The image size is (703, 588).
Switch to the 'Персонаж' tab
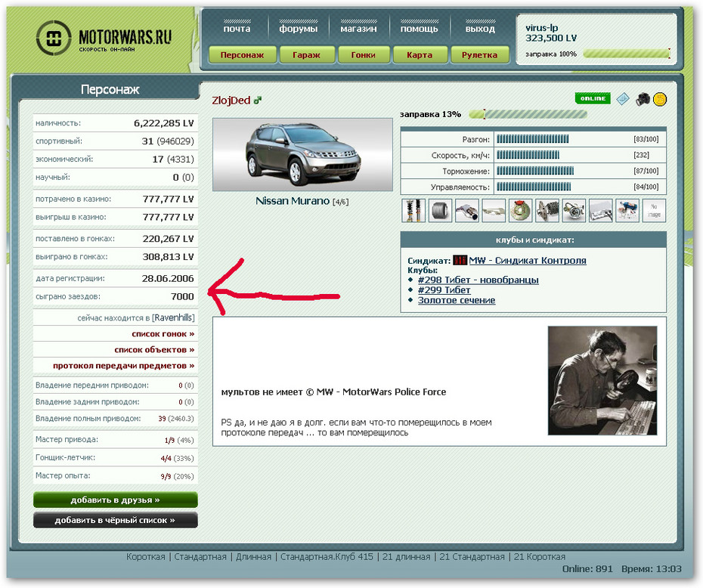[242, 55]
